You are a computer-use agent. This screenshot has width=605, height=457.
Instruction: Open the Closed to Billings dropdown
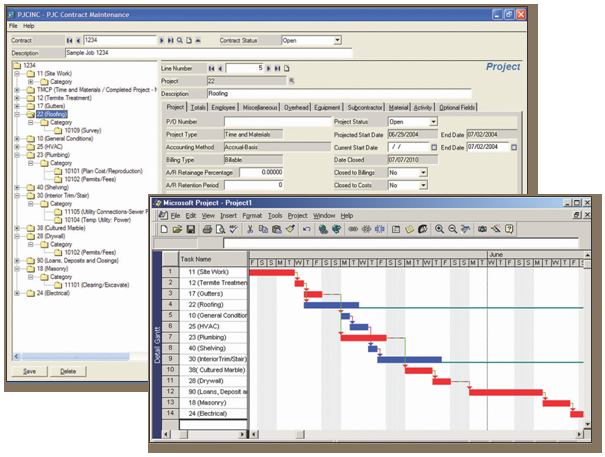tap(422, 172)
